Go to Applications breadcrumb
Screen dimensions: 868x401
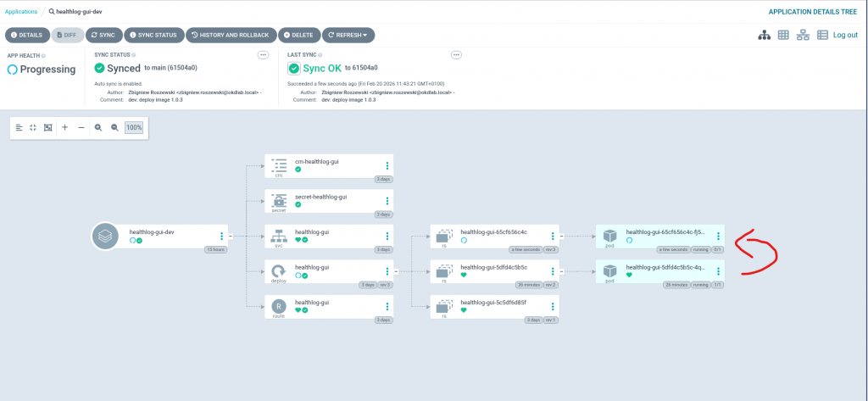click(x=22, y=12)
